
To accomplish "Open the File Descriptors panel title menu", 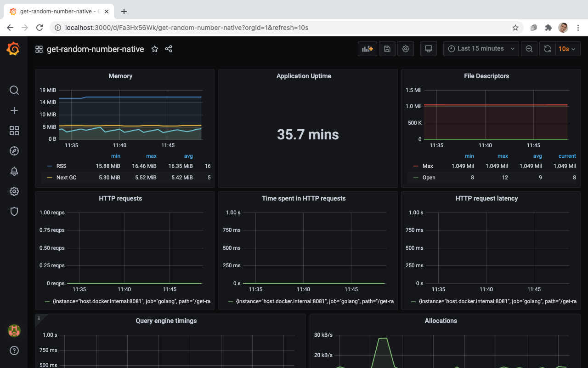I will [486, 76].
